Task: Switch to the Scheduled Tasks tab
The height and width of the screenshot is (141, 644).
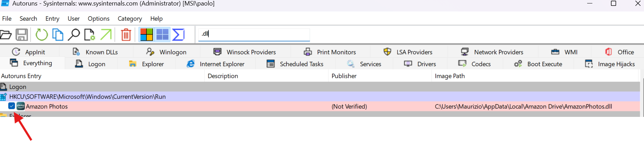Action: [295, 64]
